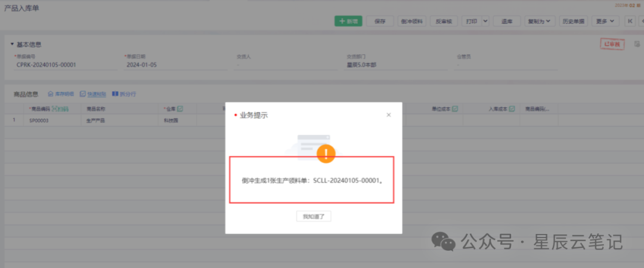Close the 业务提示 dialog with X
Image resolution: width=644 pixels, height=268 pixels.
[389, 115]
